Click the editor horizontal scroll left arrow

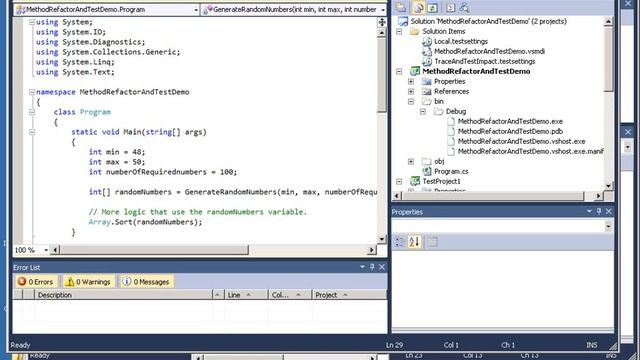point(55,250)
